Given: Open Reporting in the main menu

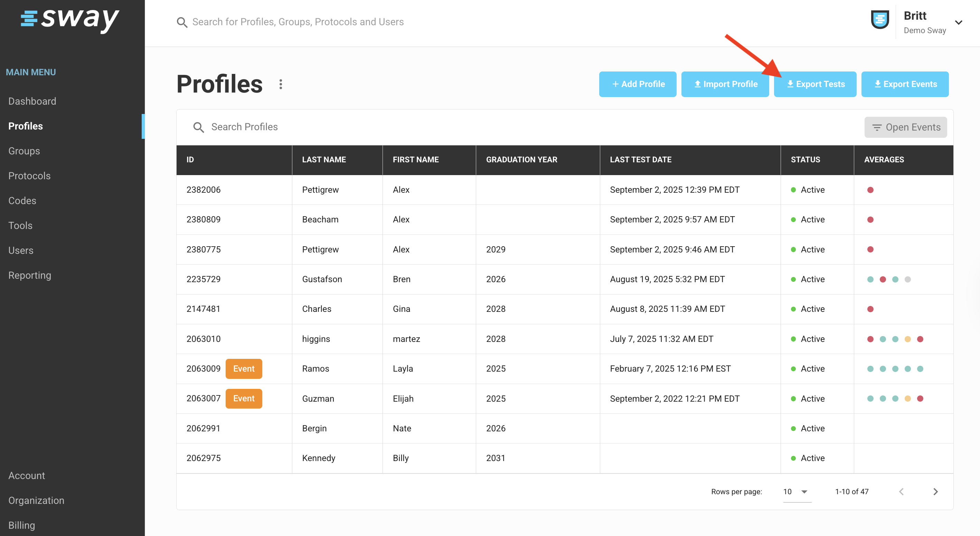Looking at the screenshot, I should click(x=30, y=275).
